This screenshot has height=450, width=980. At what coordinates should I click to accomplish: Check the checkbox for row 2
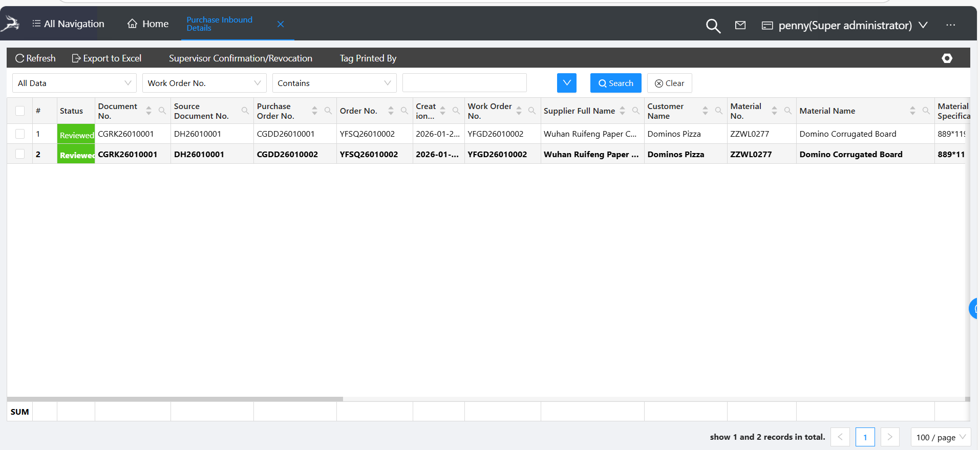(x=20, y=154)
